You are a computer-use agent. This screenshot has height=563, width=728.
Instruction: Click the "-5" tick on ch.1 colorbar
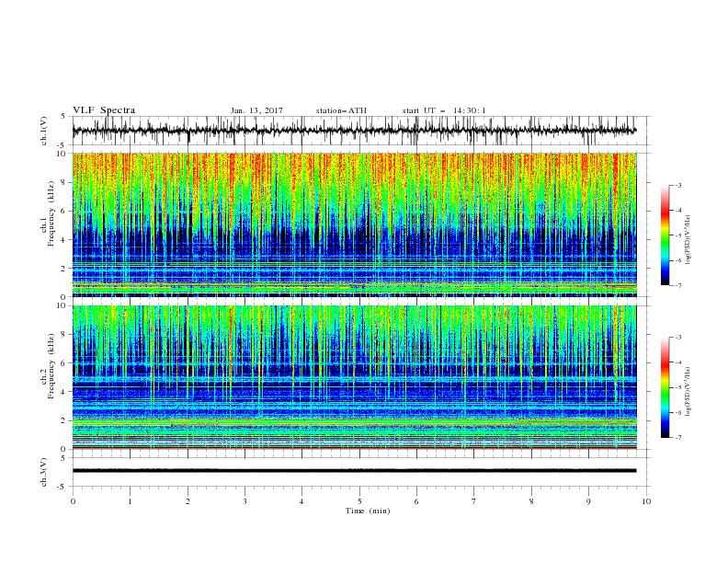678,236
